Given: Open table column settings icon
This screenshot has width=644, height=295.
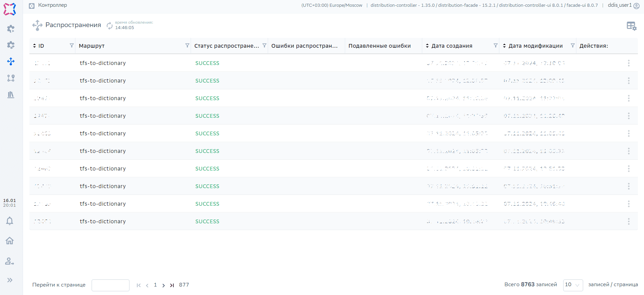Looking at the screenshot, I should [x=631, y=26].
